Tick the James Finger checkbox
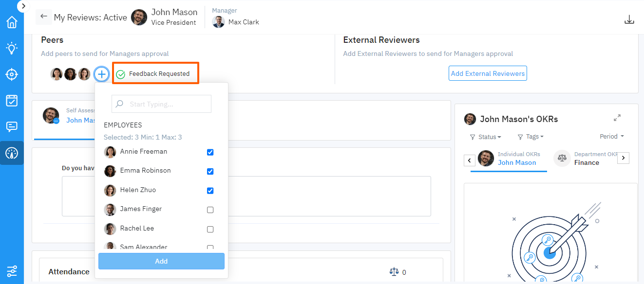The image size is (644, 284). 210,210
